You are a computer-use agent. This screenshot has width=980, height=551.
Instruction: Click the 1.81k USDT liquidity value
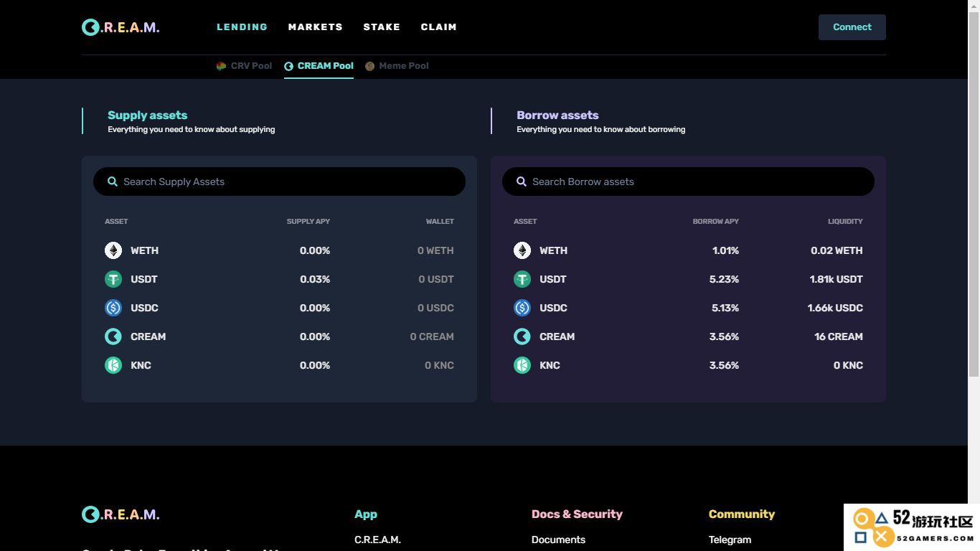point(836,279)
